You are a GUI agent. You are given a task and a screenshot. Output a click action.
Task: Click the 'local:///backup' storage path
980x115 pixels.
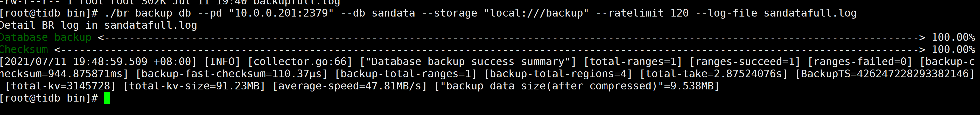(536, 13)
